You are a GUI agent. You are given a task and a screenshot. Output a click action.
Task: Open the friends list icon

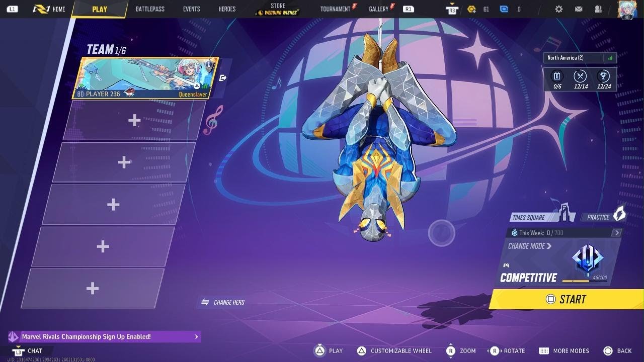[598, 9]
